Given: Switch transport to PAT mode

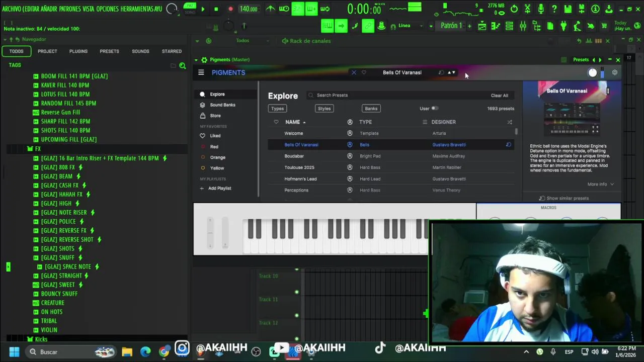Looking at the screenshot, I should point(189,6).
